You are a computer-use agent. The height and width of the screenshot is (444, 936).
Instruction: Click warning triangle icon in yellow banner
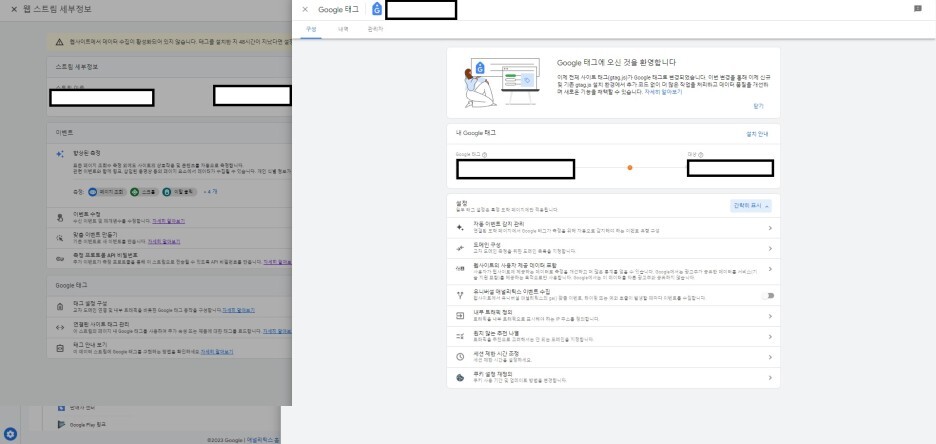59,42
